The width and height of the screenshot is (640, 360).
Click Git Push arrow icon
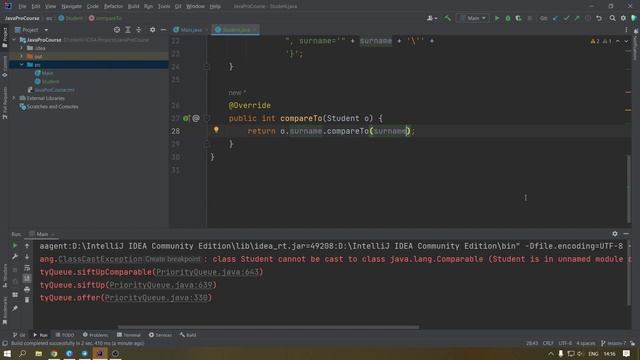click(x=577, y=18)
